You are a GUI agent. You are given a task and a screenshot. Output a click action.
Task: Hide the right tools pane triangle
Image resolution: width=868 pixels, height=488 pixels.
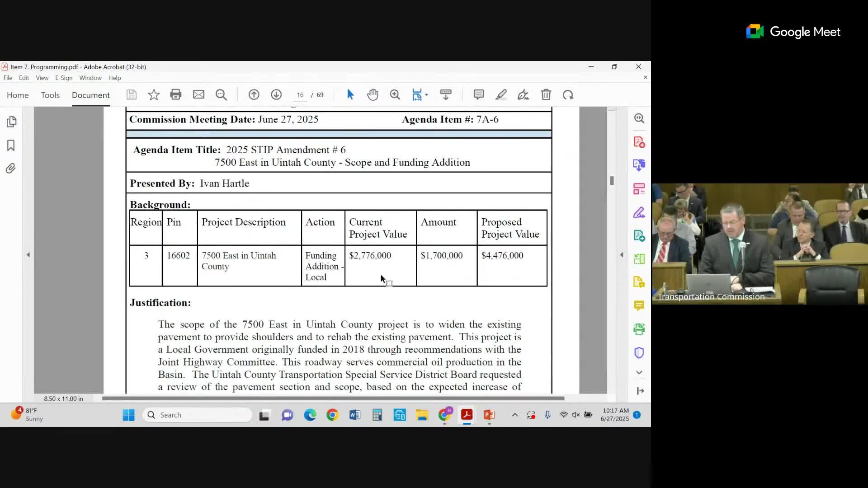[x=622, y=255]
